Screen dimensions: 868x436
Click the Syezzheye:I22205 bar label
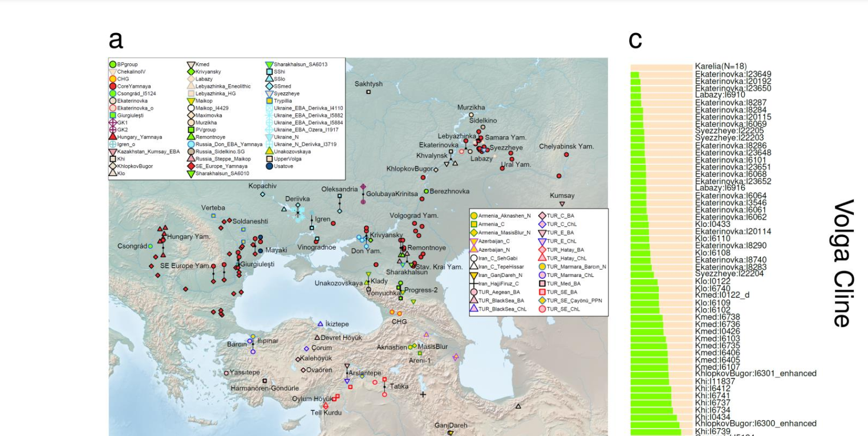[x=729, y=131]
